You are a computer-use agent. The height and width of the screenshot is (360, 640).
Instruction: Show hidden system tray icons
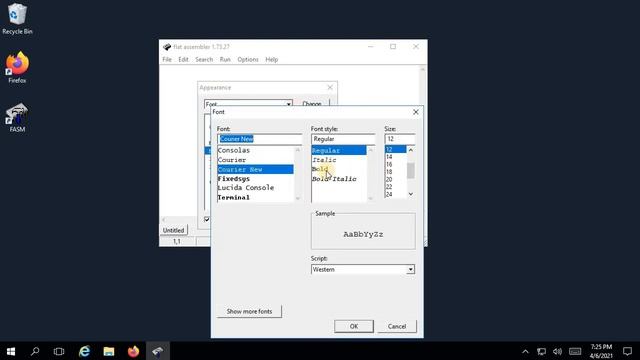pyautogui.click(x=525, y=351)
